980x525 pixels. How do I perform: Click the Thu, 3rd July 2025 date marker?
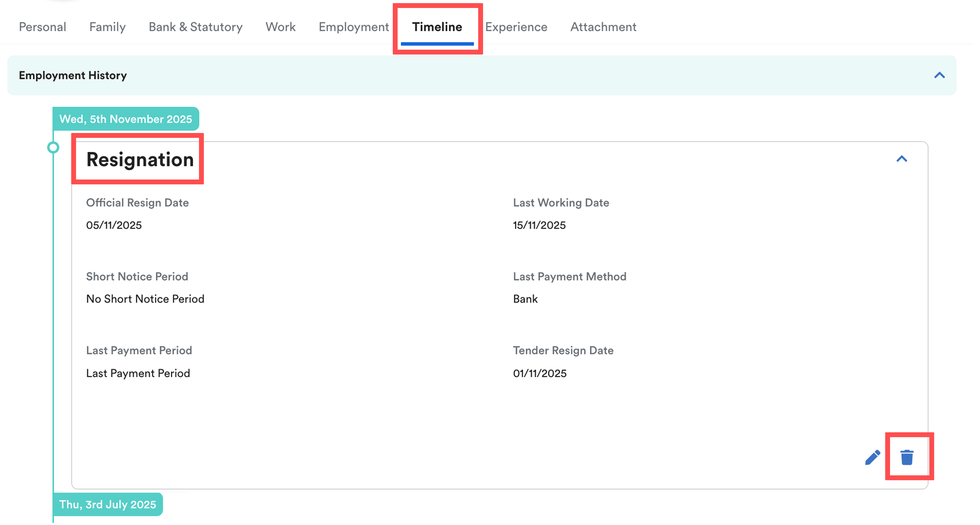108,505
